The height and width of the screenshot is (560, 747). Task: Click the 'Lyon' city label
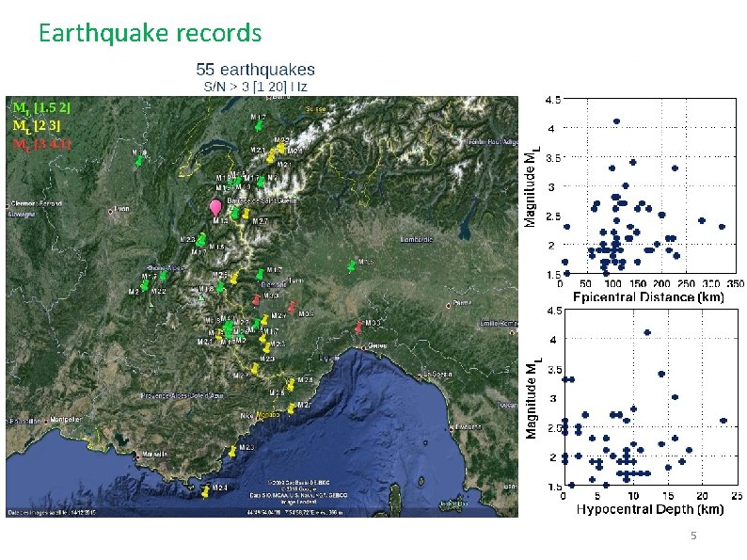[x=122, y=209]
